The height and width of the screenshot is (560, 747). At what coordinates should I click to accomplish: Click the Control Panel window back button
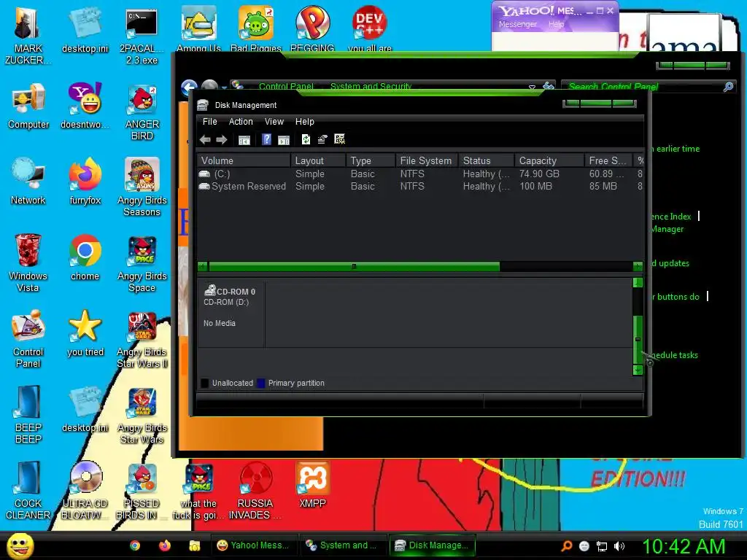click(x=189, y=87)
